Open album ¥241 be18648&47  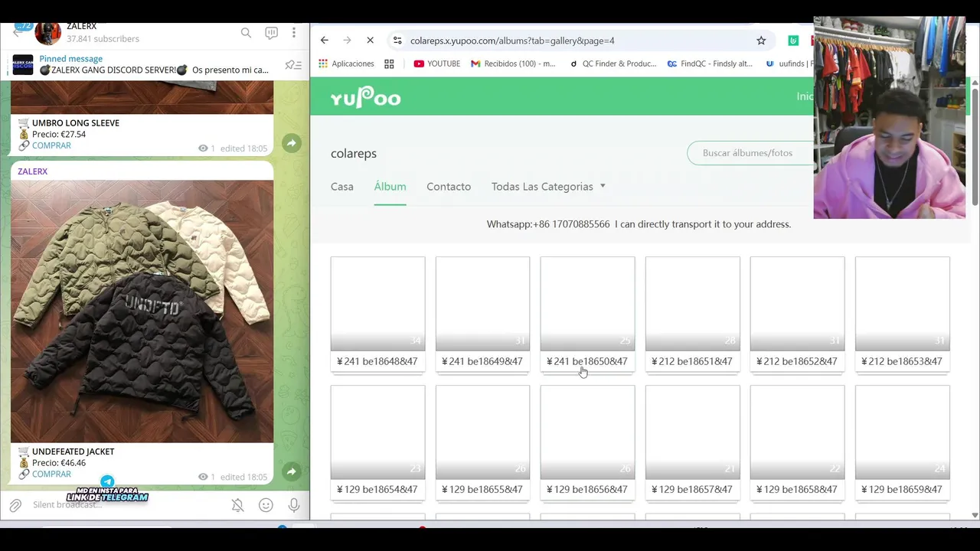click(x=377, y=314)
